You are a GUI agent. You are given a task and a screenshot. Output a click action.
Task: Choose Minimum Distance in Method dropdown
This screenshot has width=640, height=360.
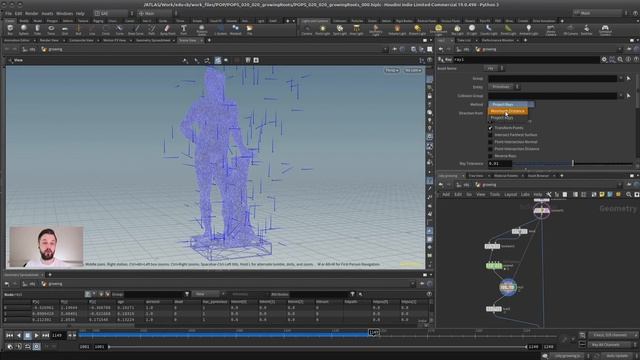tap(508, 111)
